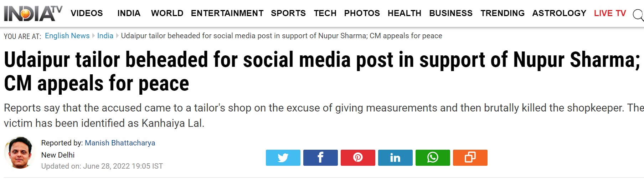Go to India TV home via logo

point(33,13)
